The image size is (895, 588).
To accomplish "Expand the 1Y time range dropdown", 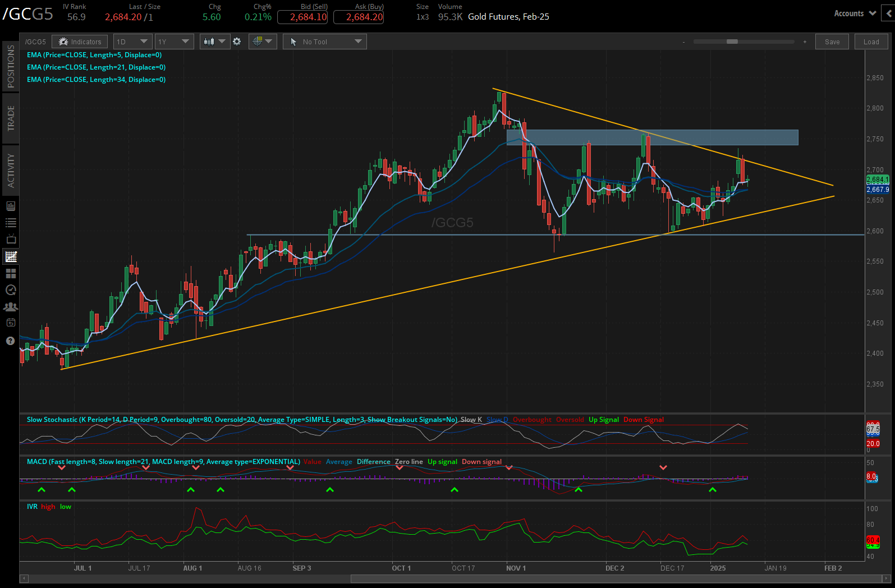I will coord(173,42).
